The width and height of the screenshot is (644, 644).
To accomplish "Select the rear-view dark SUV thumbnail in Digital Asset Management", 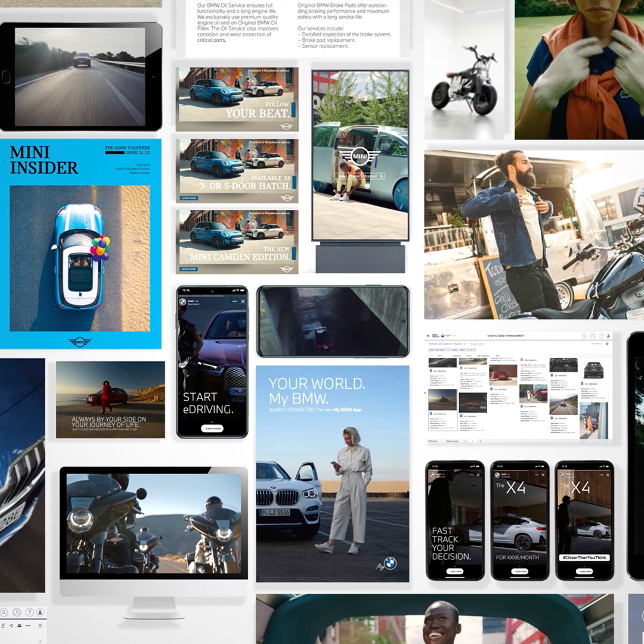I will click(x=593, y=370).
